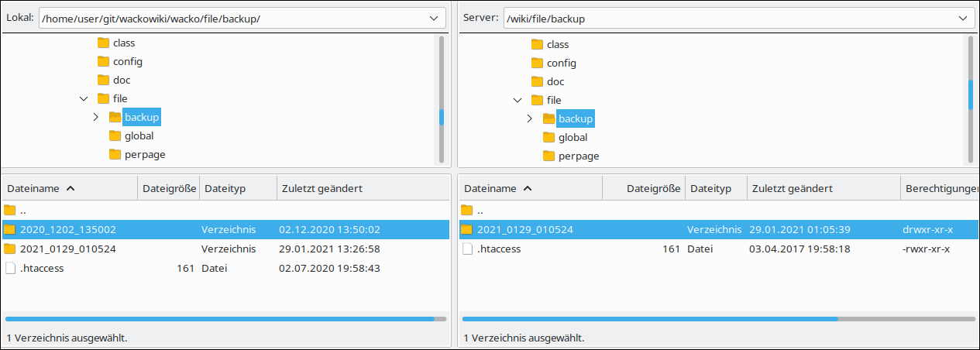Click the local 2021_0129_010524 folder icon
The height and width of the screenshot is (350, 980).
tap(10, 249)
